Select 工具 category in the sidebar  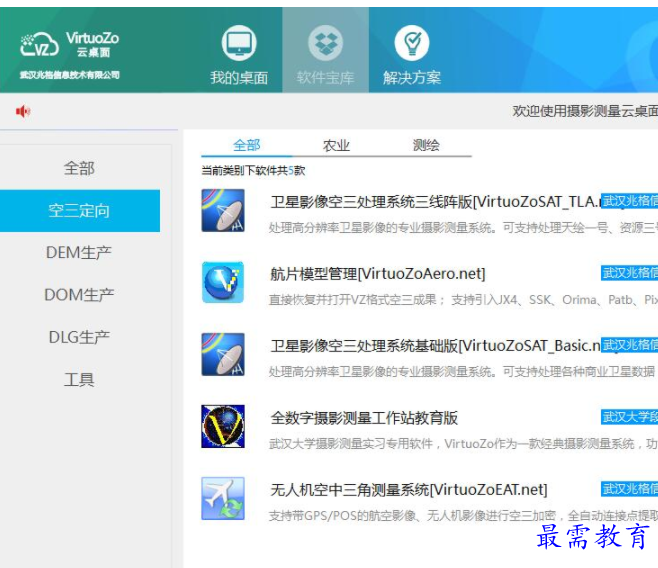click(x=79, y=379)
